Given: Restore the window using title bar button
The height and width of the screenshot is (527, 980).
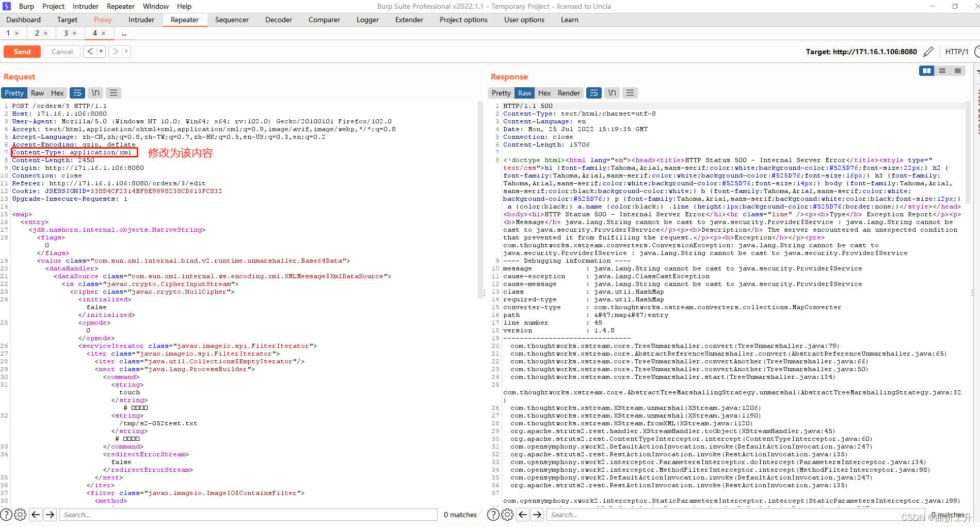Looking at the screenshot, I should point(955,6).
